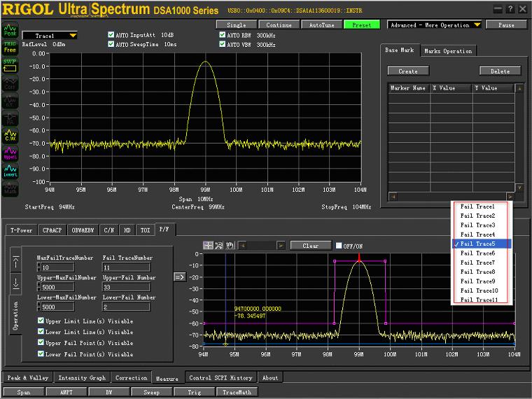Click the arrow transfer button beside the lower graph
This screenshot has width=532, height=399.
click(179, 276)
